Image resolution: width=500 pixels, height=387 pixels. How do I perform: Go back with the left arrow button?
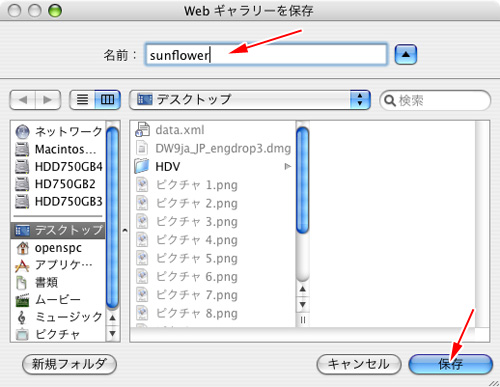point(23,100)
